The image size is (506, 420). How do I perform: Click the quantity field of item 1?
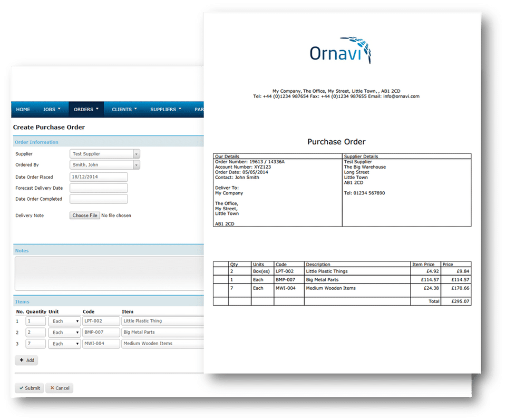tap(36, 321)
